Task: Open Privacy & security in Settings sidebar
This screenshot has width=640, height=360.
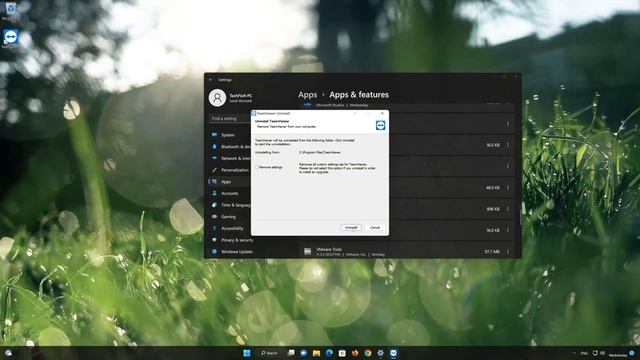Action: tap(233, 240)
